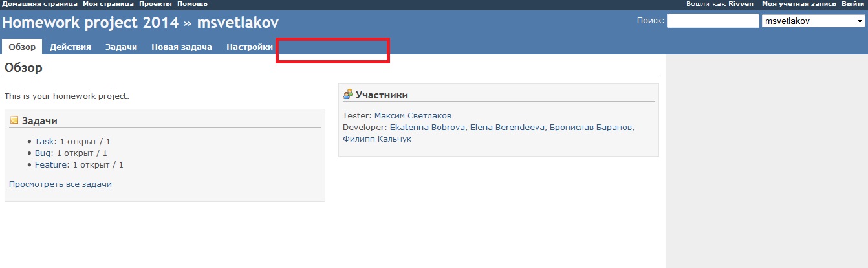Open Максим Светлаков member profile
868x268 pixels.
point(413,116)
